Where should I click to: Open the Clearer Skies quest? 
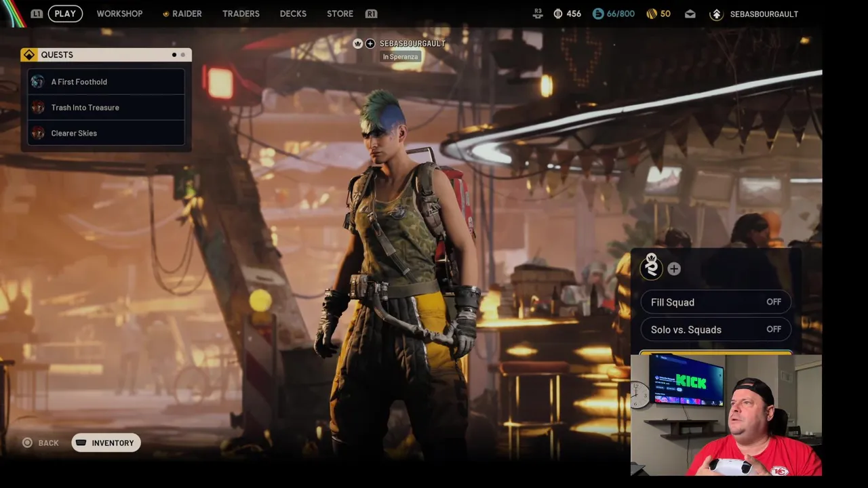(x=106, y=133)
